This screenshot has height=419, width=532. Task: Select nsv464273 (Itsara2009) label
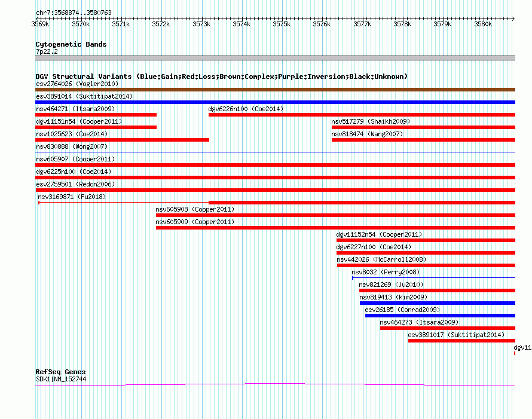tap(419, 322)
